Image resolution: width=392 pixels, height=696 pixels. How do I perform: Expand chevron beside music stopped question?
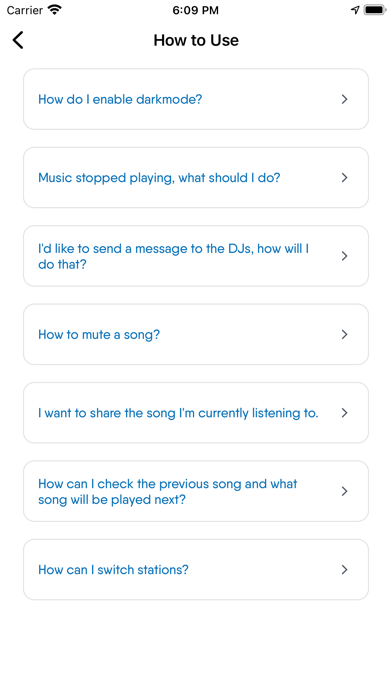(344, 178)
